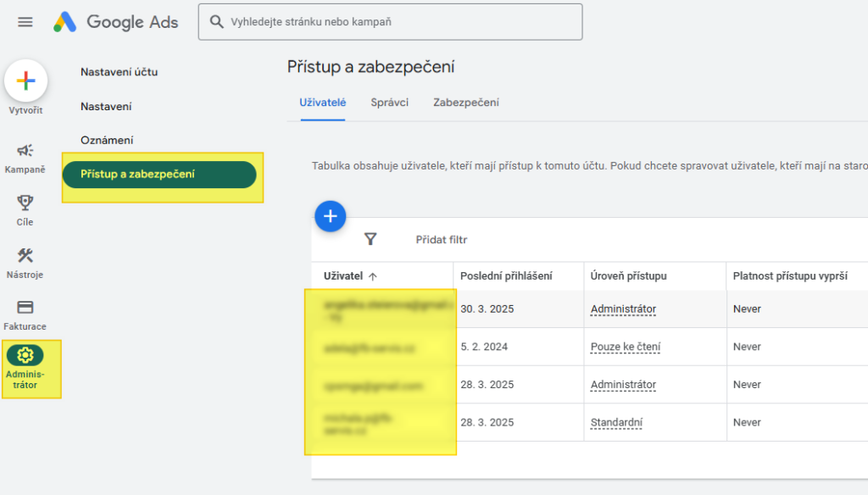Switch to the Zabezpečení tab
The width and height of the screenshot is (868, 495).
click(465, 103)
